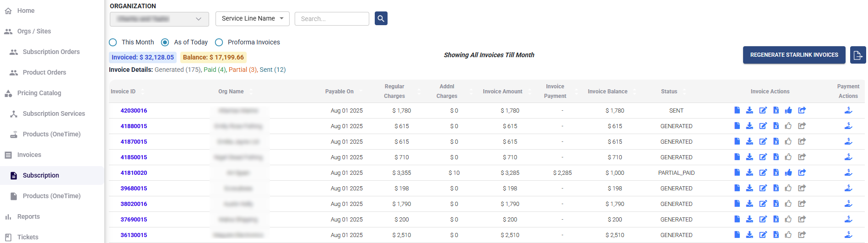Open the Organization dropdown

pyautogui.click(x=159, y=19)
